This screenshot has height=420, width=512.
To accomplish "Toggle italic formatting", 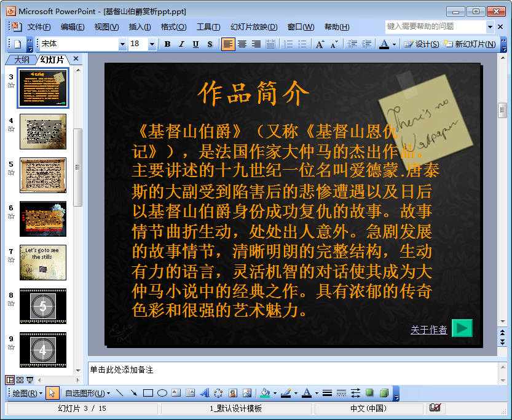I will tap(181, 44).
